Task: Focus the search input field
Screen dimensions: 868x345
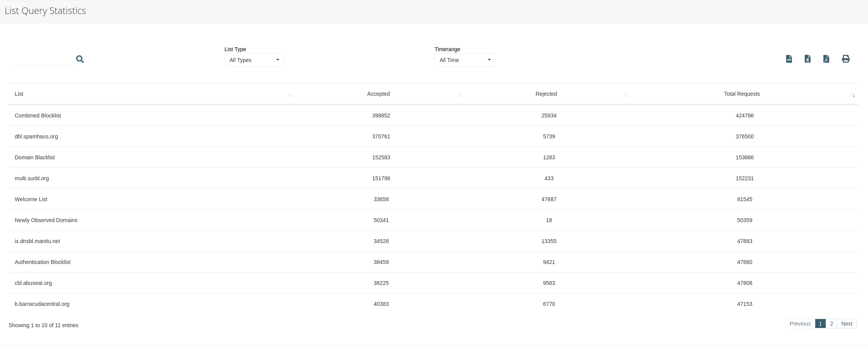Action: 43,60
